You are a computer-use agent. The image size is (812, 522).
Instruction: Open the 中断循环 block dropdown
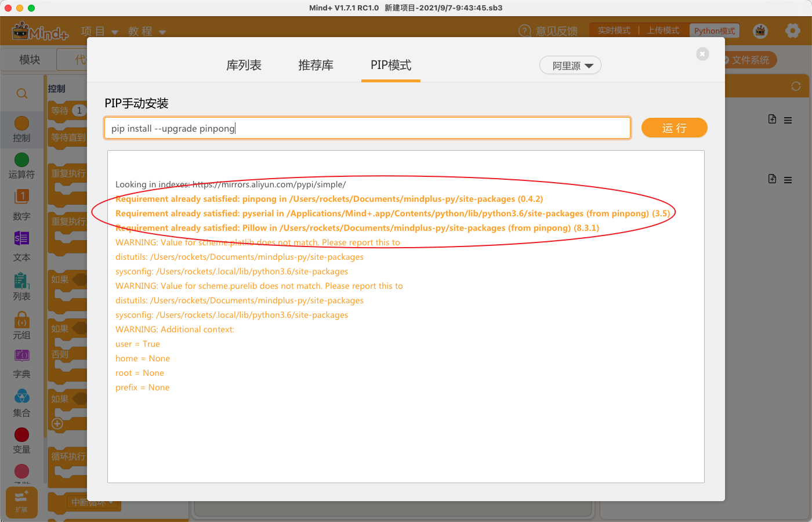pos(111,502)
